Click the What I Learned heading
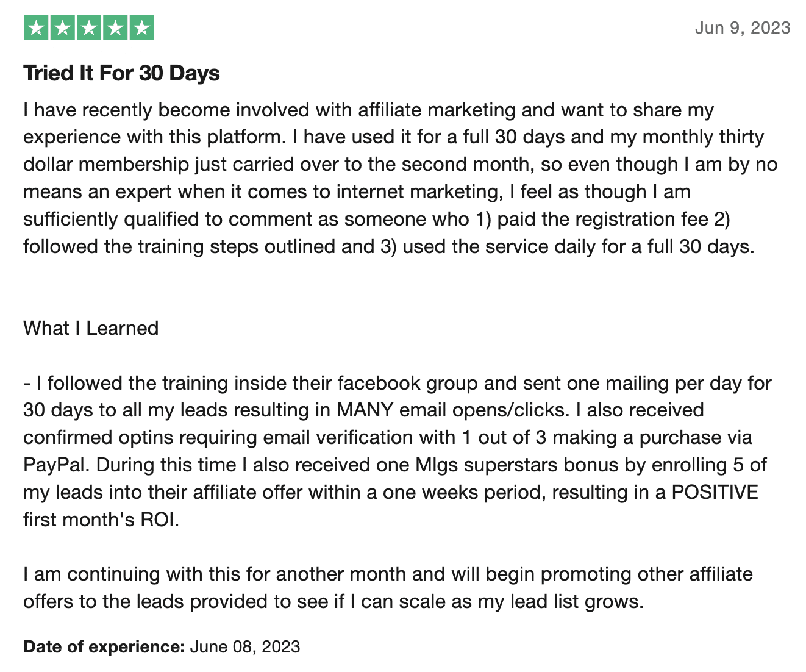The height and width of the screenshot is (672, 806). click(91, 328)
